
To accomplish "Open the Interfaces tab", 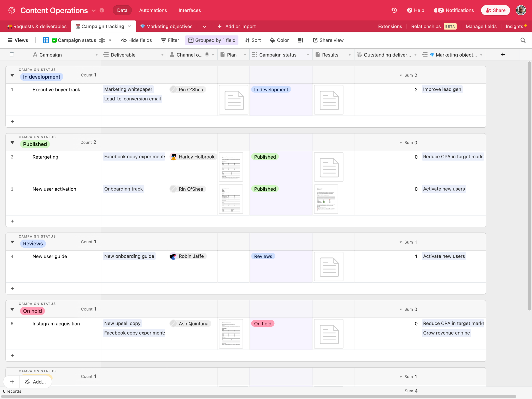I will (190, 10).
